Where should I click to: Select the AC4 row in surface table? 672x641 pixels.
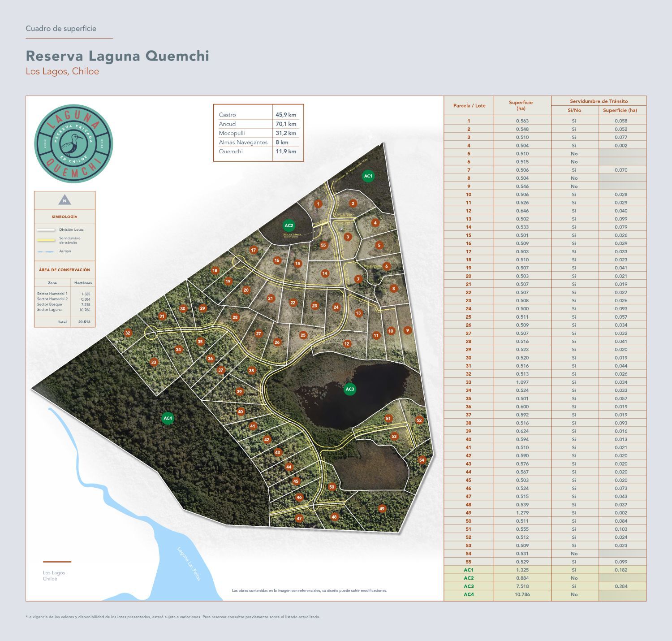point(545,594)
